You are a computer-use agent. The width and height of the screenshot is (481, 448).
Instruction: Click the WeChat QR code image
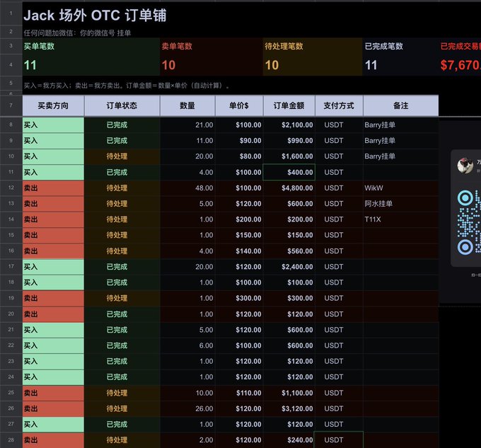(469, 222)
